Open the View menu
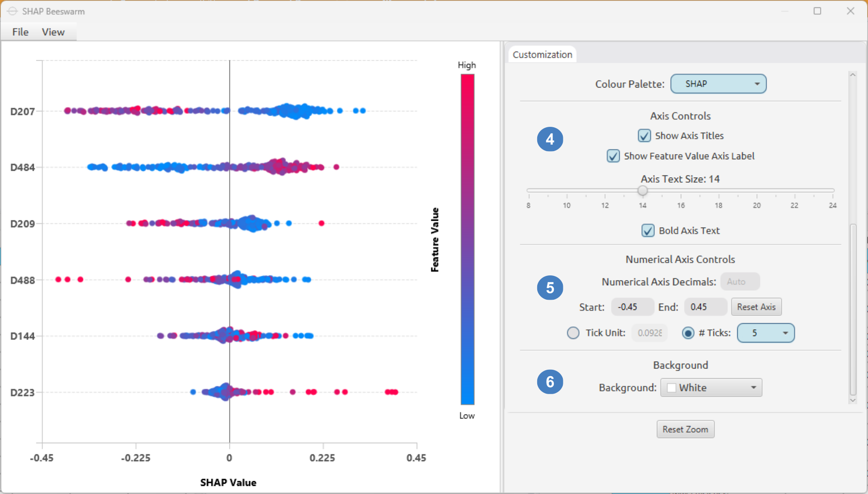 coord(53,32)
